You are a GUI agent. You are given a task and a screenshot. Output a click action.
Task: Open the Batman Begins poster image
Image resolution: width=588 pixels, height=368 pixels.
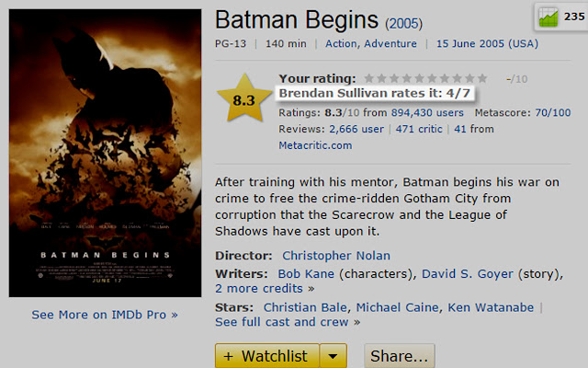[105, 153]
